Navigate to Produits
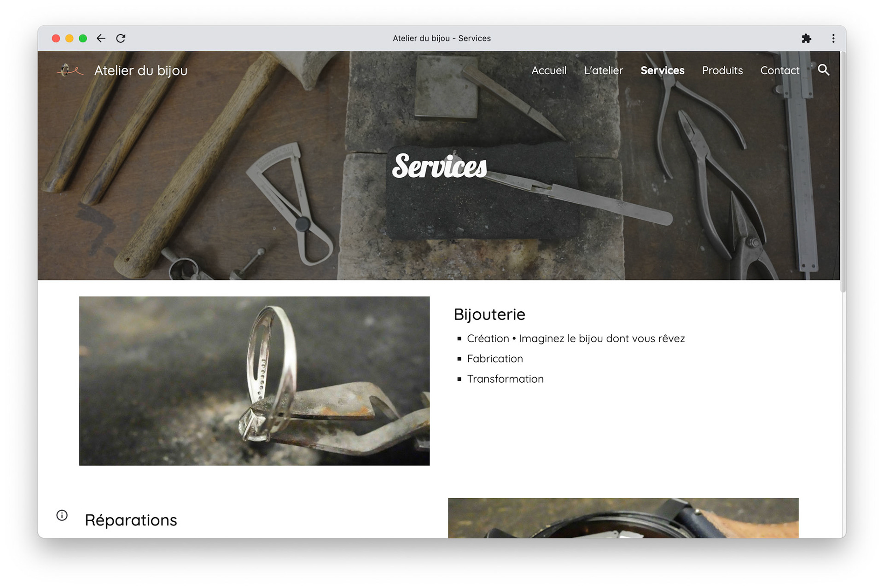The image size is (884, 588). pyautogui.click(x=722, y=70)
